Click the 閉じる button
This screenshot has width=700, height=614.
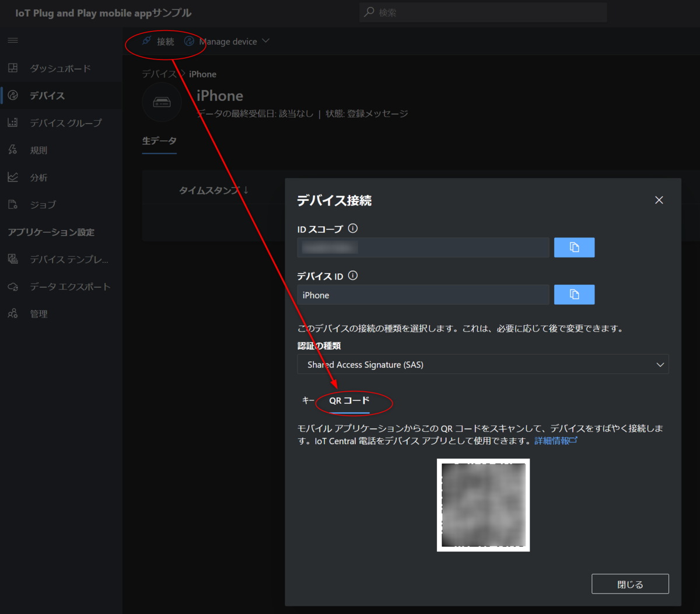[x=630, y=584]
